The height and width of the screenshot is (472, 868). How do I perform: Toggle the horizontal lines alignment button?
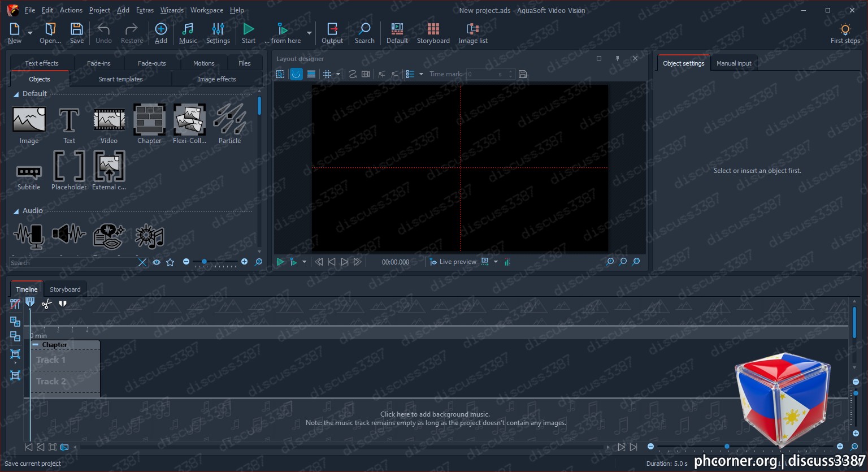311,74
